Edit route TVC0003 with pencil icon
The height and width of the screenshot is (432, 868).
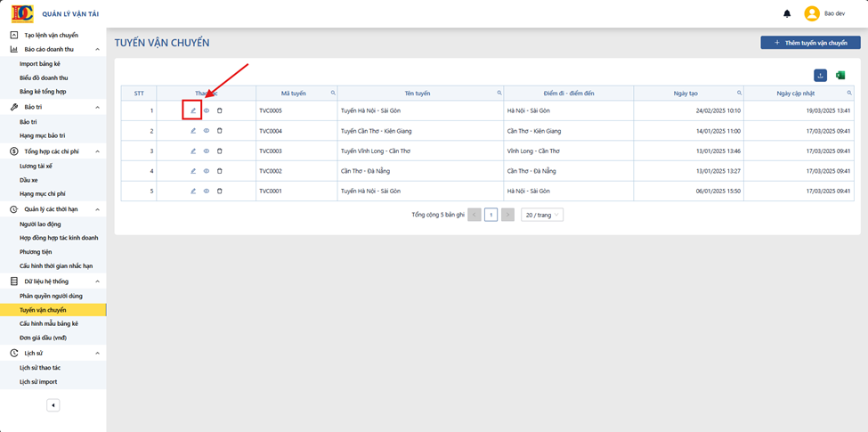click(193, 151)
